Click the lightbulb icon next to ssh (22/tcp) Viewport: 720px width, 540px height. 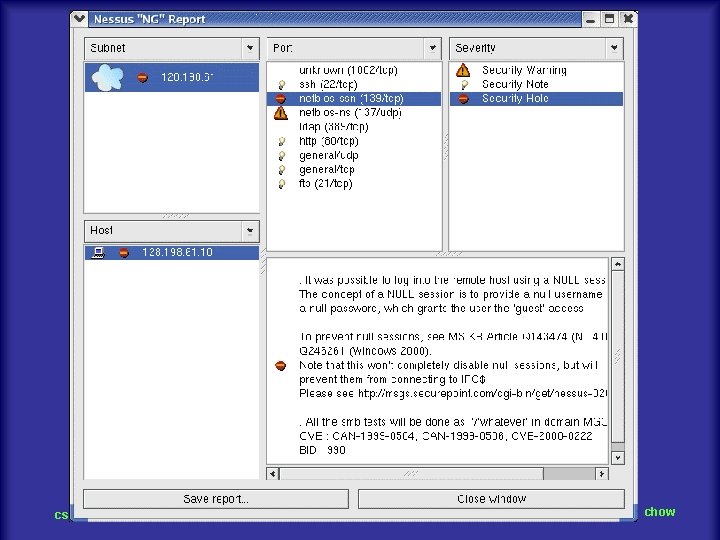click(x=281, y=84)
